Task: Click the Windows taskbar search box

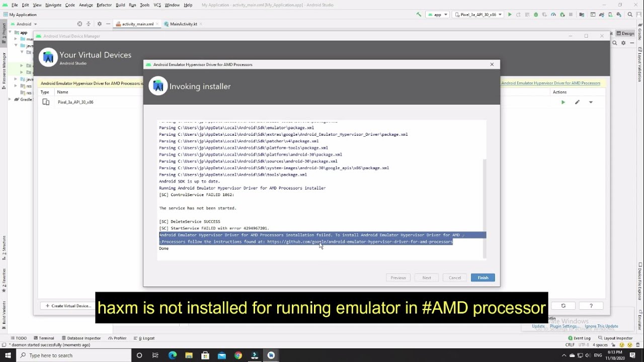Action: [x=73, y=355]
